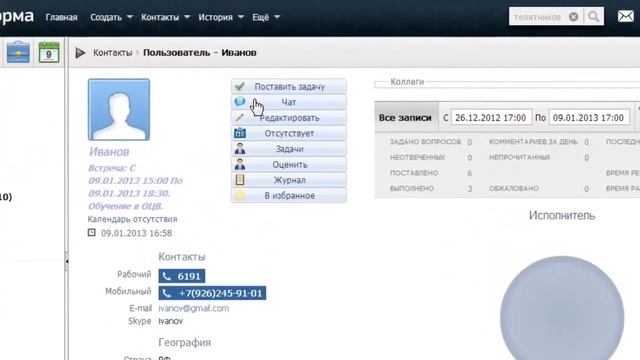
Task: Click the Оценить button
Action: [289, 164]
